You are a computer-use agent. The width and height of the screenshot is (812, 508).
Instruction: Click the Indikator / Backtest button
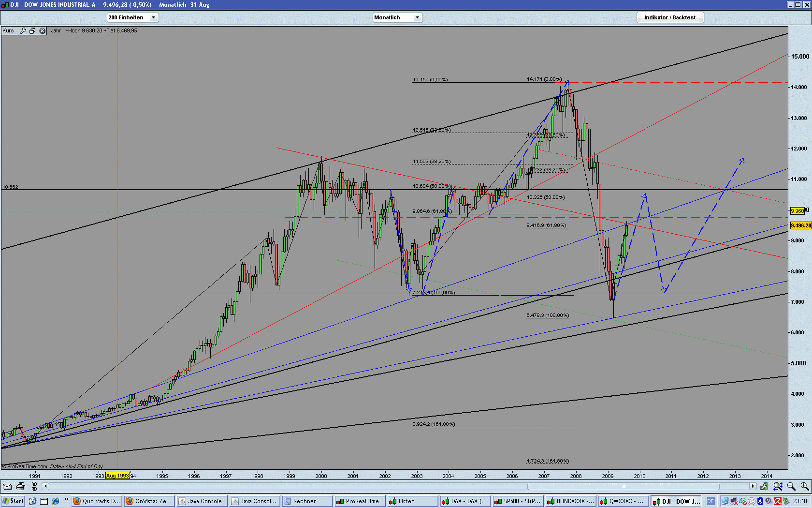[x=670, y=17]
